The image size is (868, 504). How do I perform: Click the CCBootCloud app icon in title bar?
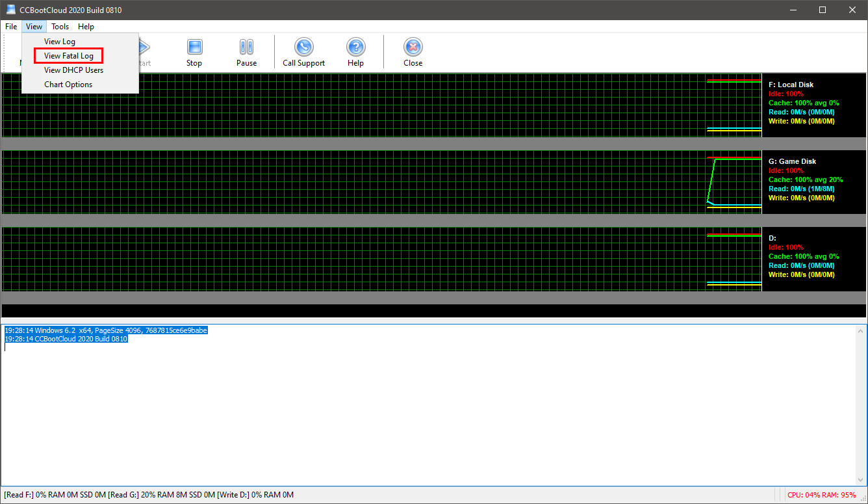pos(11,10)
